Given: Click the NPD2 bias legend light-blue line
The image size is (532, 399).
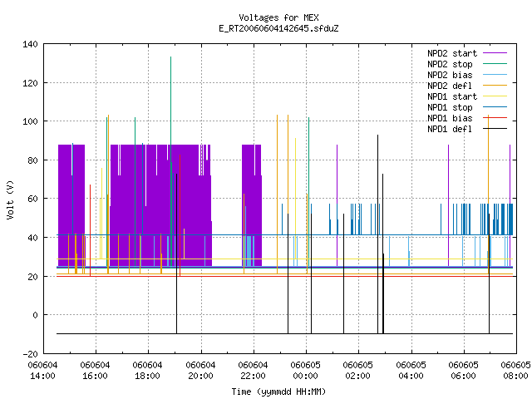Looking at the screenshot, I should (495, 75).
